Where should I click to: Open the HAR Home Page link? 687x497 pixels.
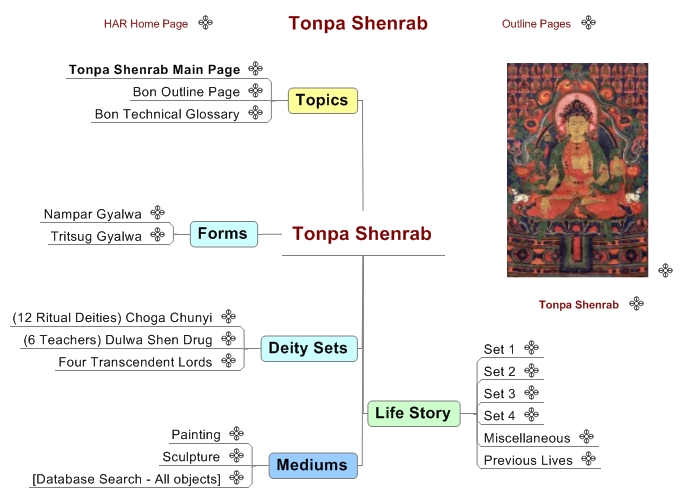[x=146, y=24]
